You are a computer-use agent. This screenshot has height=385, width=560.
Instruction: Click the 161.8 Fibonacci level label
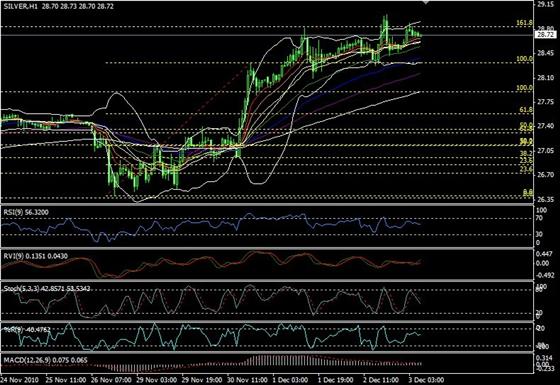pos(525,23)
